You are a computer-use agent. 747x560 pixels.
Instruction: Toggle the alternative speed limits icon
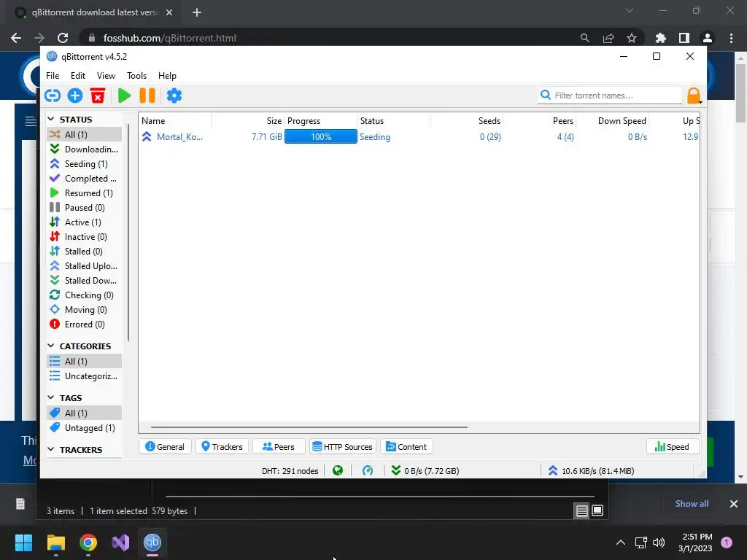click(x=368, y=471)
